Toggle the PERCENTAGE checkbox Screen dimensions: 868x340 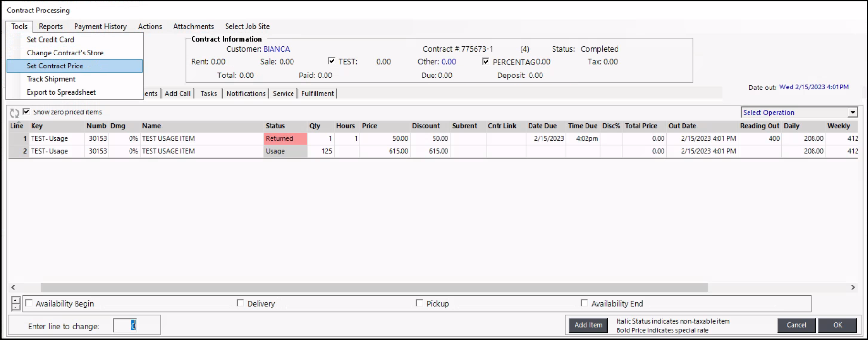486,61
